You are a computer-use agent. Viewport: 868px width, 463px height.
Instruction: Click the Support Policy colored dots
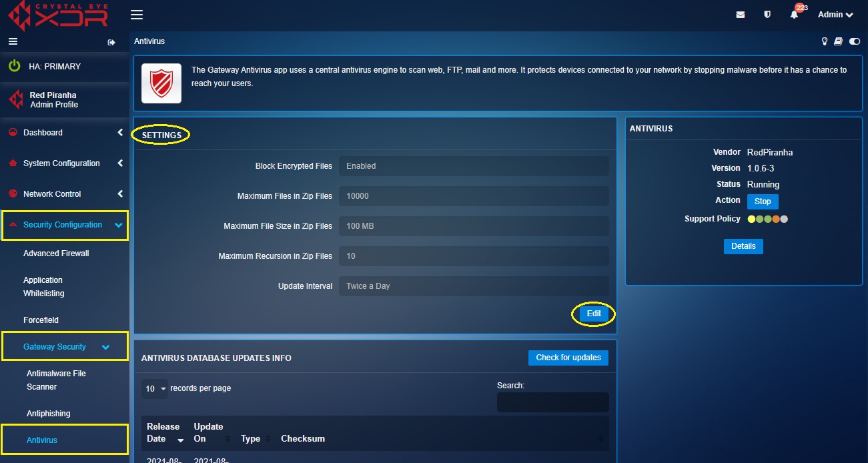[x=768, y=219]
